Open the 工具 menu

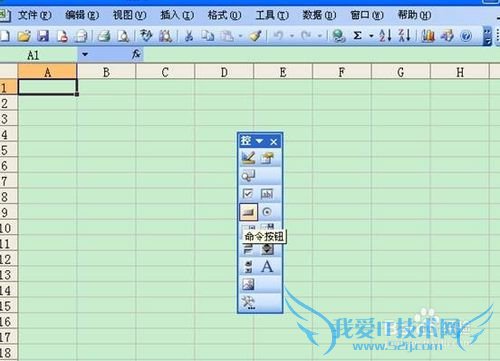click(x=272, y=15)
